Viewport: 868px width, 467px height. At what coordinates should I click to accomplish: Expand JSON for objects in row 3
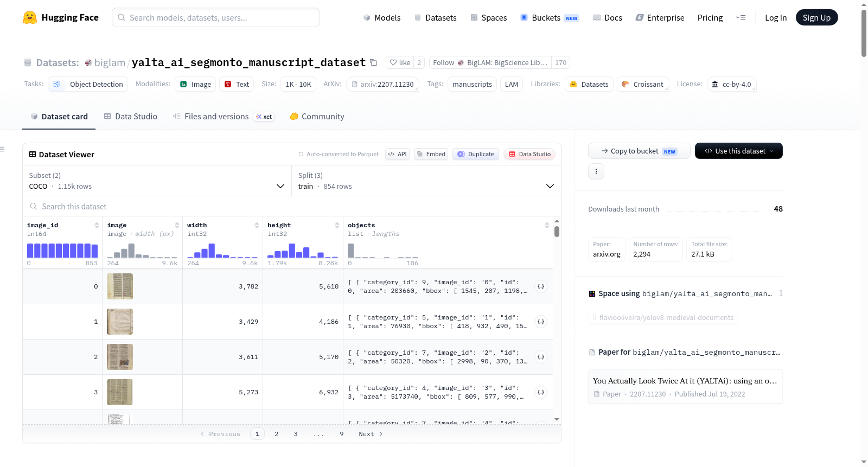coord(541,392)
